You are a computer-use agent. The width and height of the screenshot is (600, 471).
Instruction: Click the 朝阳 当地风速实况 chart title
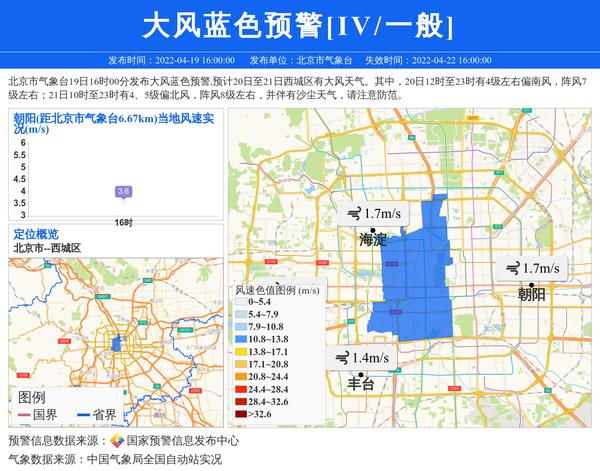[x=114, y=123]
